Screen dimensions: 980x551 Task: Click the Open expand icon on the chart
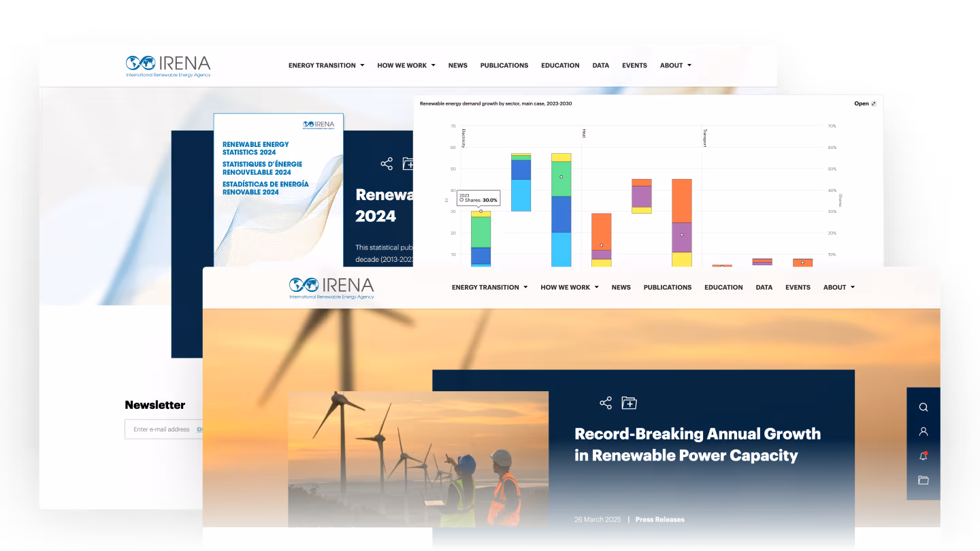[x=874, y=104]
